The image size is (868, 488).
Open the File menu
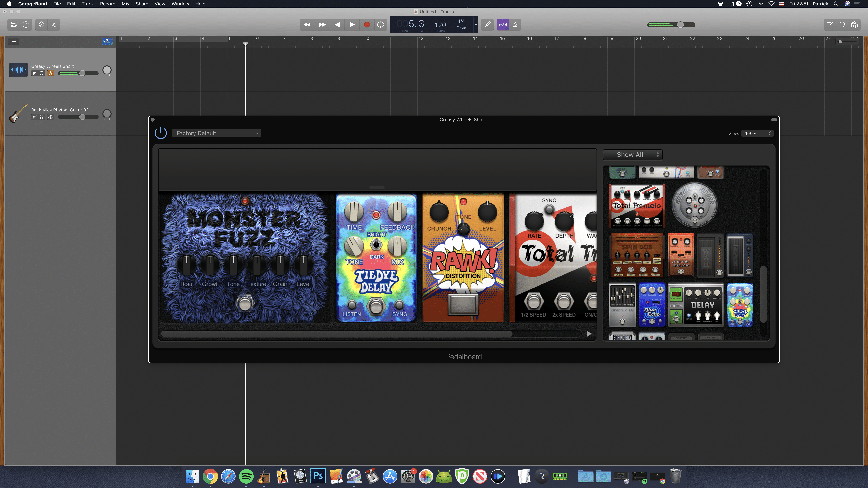(57, 4)
